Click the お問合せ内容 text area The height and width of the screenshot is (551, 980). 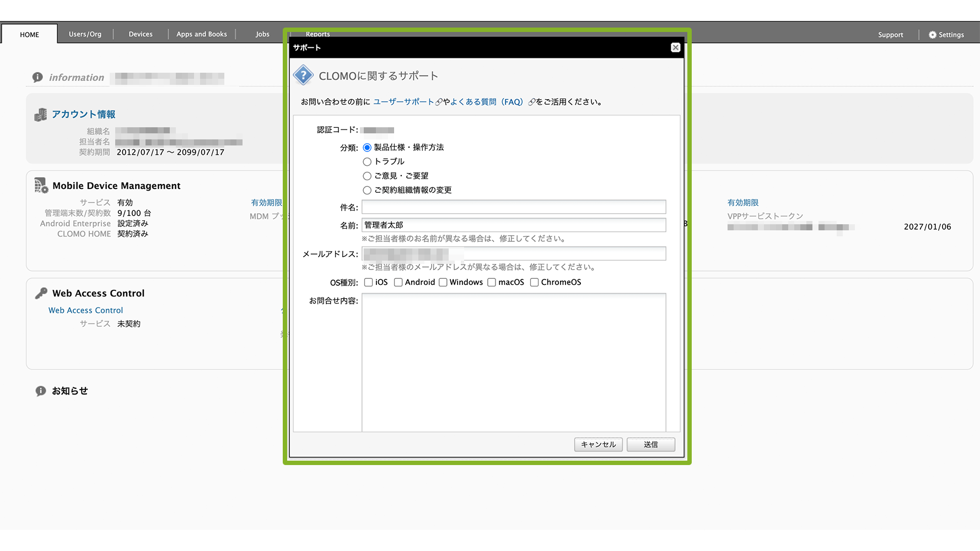click(x=513, y=362)
